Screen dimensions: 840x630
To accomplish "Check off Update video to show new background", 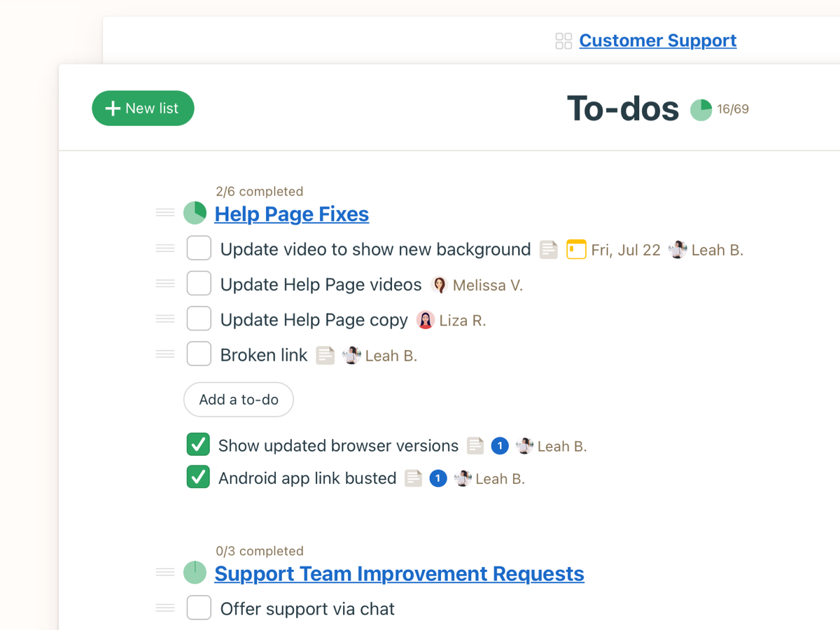I will 199,248.
